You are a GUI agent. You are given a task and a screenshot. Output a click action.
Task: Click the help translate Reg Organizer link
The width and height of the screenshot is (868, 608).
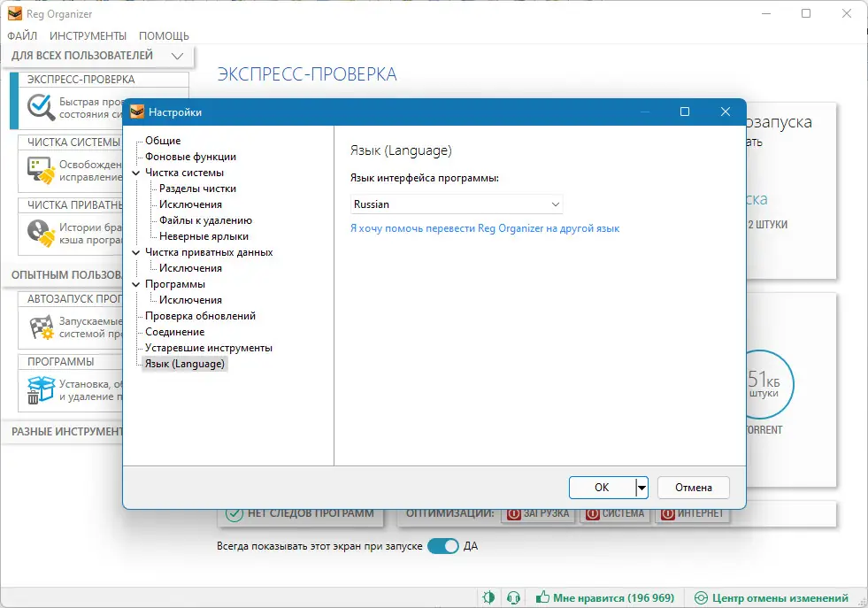[485, 228]
